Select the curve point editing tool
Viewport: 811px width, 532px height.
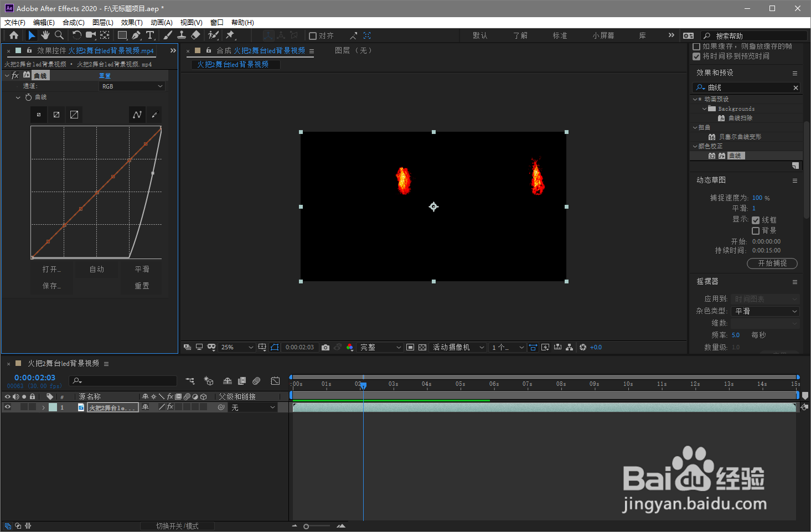(137, 115)
